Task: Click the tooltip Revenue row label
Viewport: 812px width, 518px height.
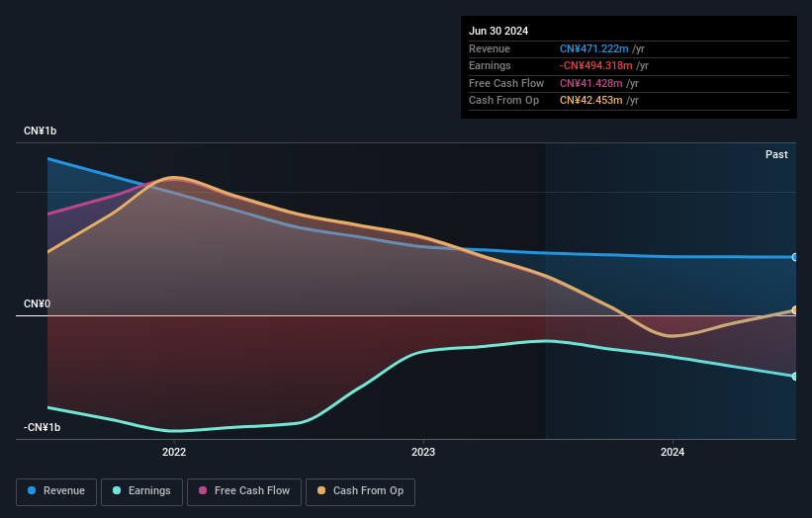Action: click(490, 48)
